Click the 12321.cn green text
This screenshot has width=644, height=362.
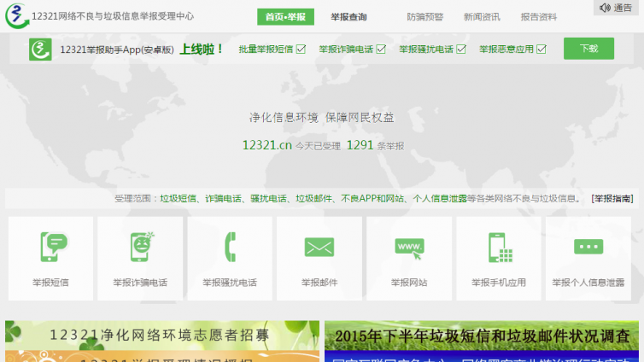pyautogui.click(x=267, y=145)
